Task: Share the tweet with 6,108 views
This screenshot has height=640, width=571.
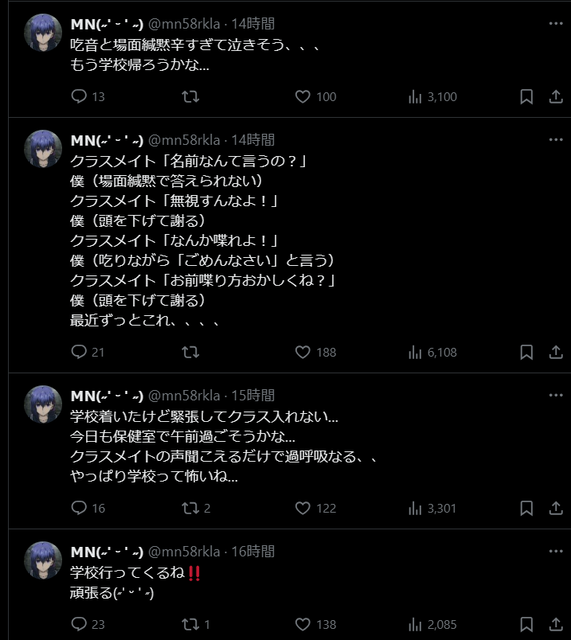Action: [x=555, y=352]
